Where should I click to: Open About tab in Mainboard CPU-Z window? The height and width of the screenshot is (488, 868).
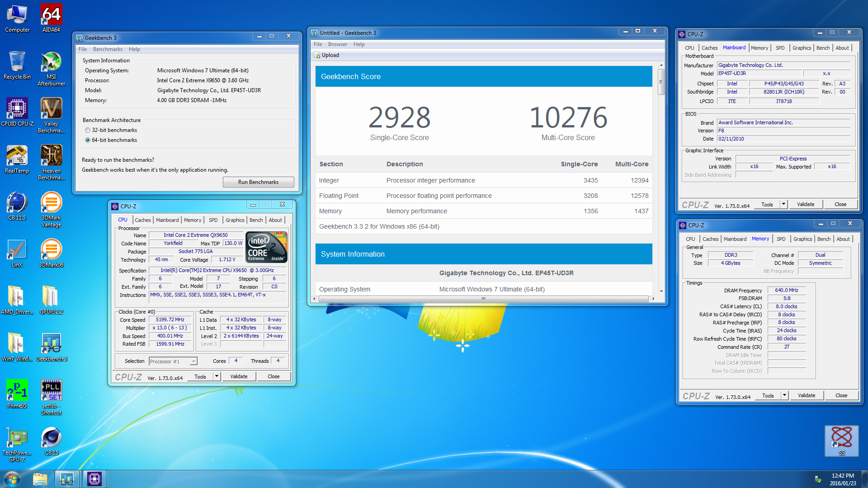[842, 48]
